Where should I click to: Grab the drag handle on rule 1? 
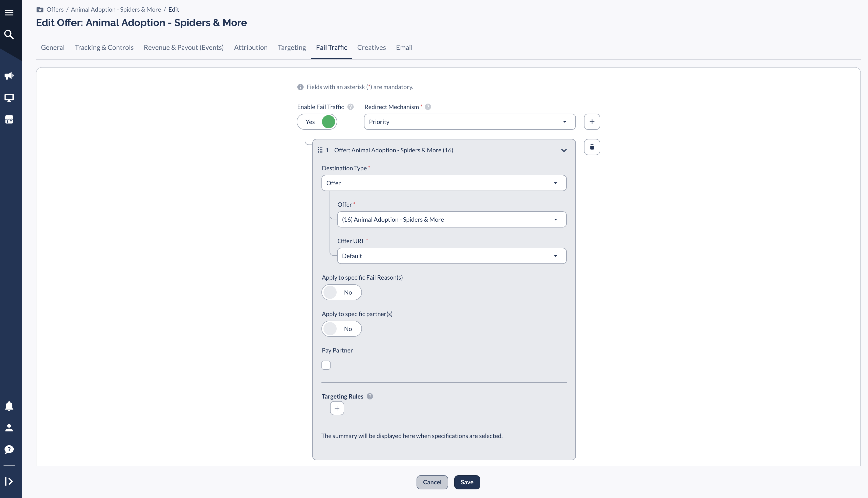coord(320,150)
